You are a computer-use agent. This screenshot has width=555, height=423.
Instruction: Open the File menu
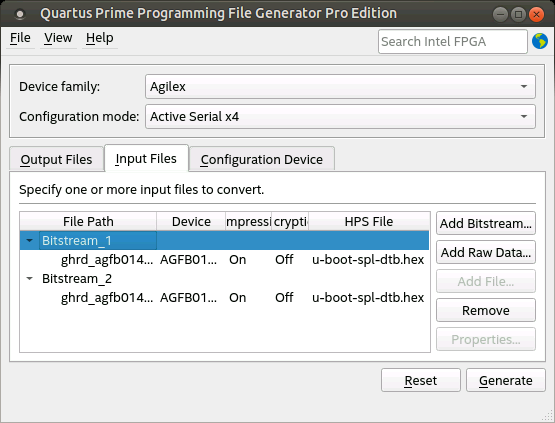pos(20,38)
